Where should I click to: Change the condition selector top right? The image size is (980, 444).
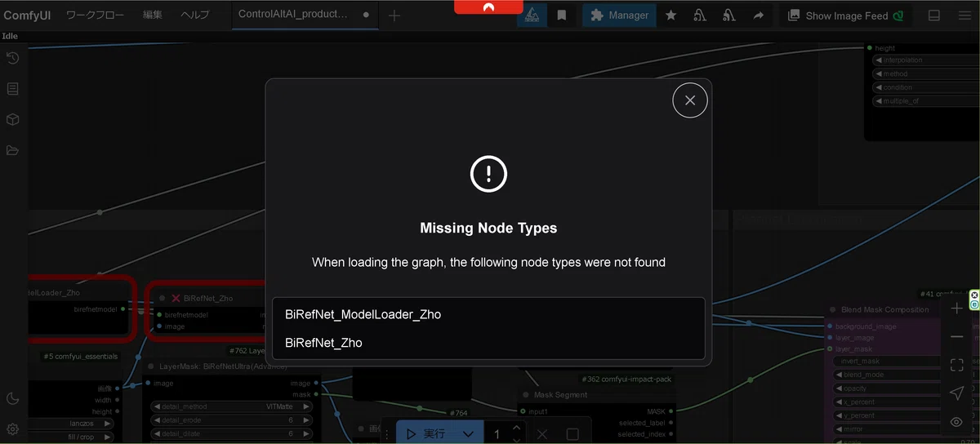tap(925, 87)
